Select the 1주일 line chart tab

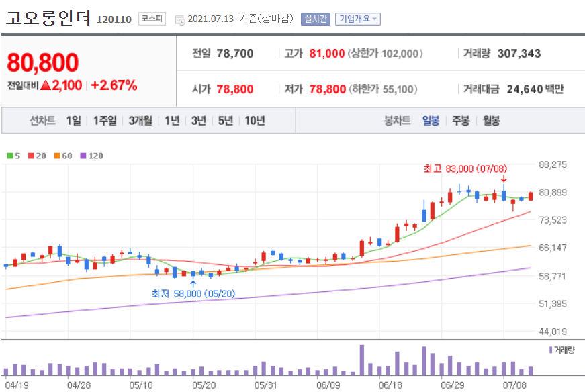[x=105, y=120]
